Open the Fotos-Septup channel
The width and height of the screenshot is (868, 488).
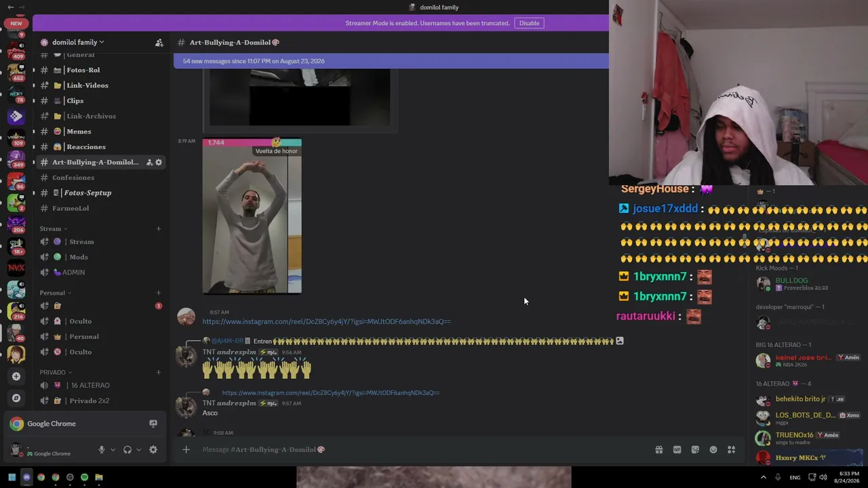click(100, 193)
